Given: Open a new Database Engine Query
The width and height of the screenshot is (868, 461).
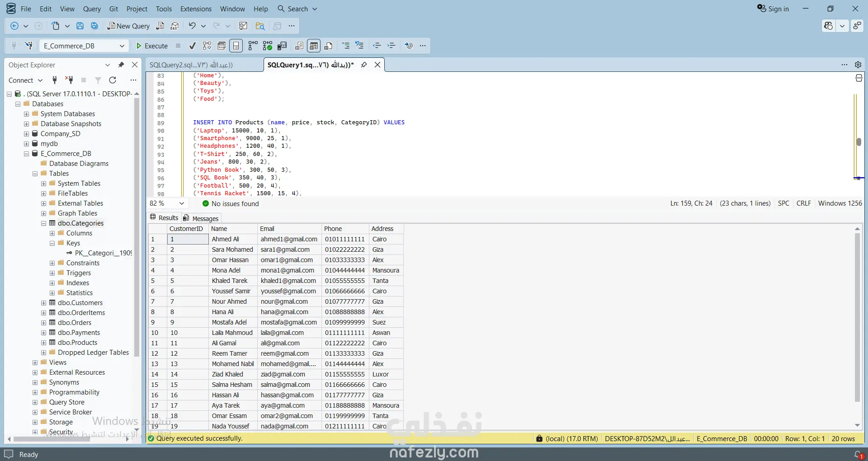Looking at the screenshot, I should [x=160, y=26].
